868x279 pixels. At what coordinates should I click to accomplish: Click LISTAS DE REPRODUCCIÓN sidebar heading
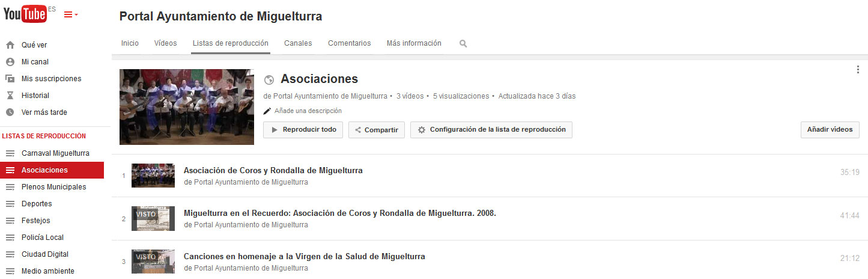pos(44,136)
